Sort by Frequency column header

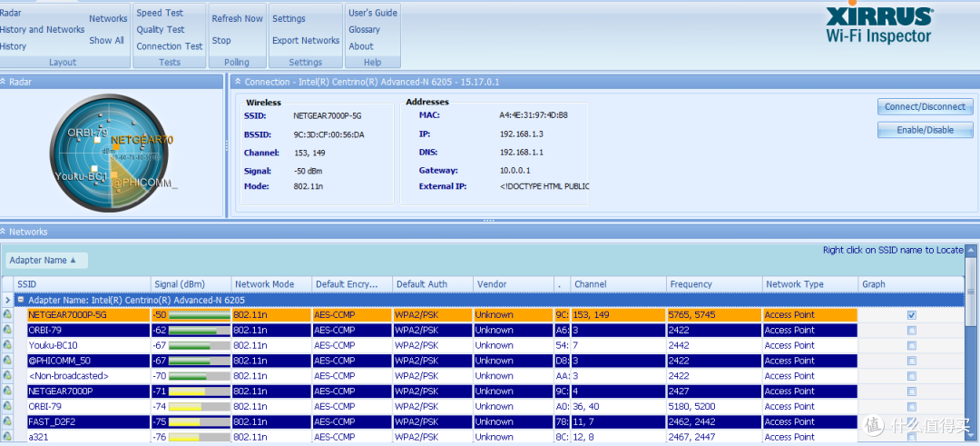tap(714, 284)
